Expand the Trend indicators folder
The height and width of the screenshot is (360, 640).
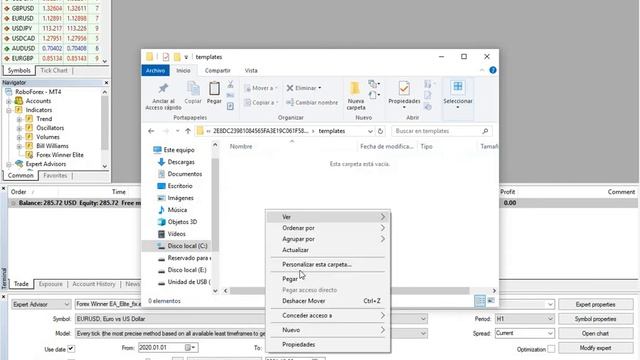[x=19, y=119]
